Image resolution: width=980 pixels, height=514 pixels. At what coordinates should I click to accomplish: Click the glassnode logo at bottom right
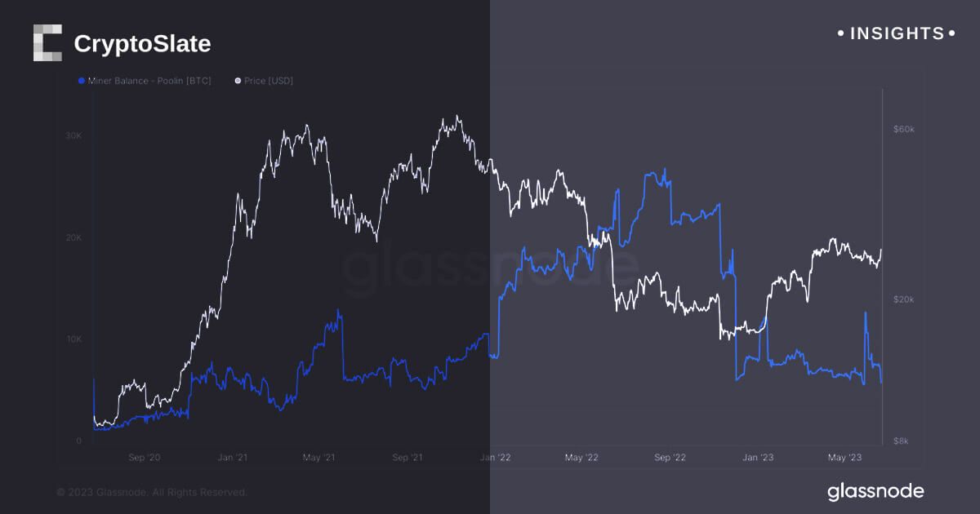[875, 491]
